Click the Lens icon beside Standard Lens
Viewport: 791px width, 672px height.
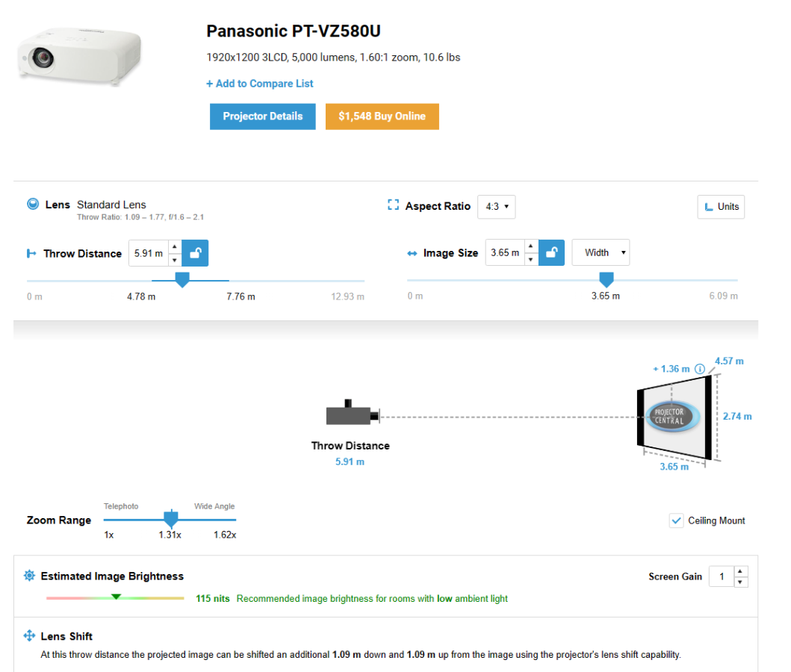pyautogui.click(x=33, y=204)
